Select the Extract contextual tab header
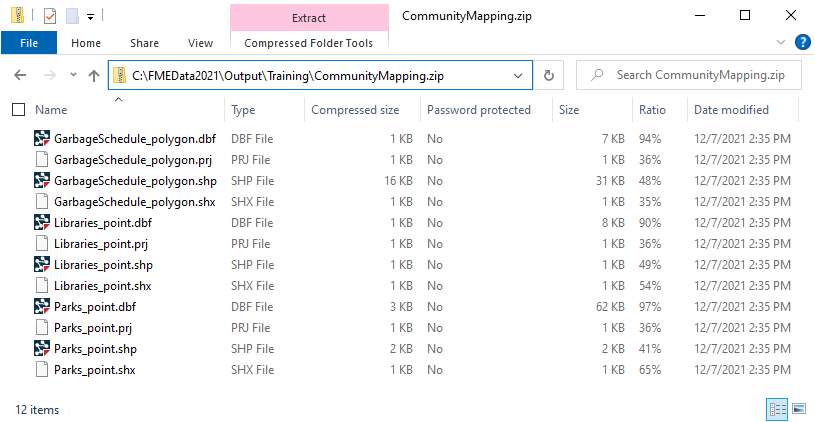815x422 pixels. point(309,18)
